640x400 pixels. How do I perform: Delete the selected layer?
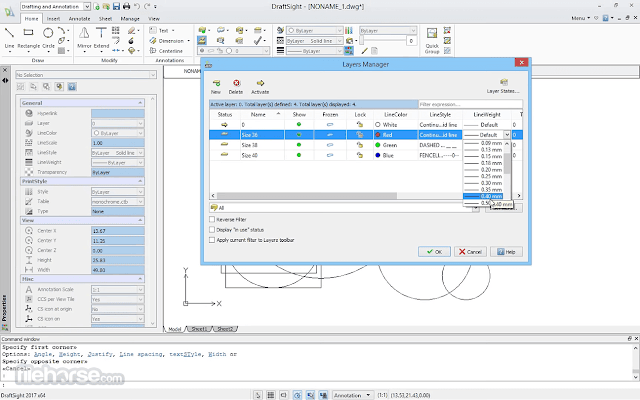[236, 87]
